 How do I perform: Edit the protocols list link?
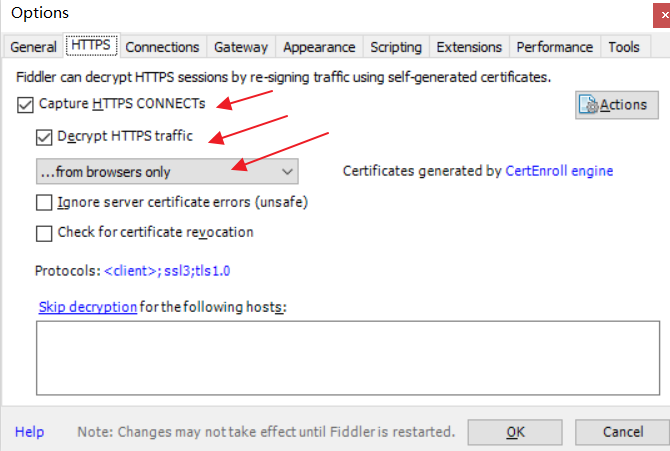(x=167, y=271)
